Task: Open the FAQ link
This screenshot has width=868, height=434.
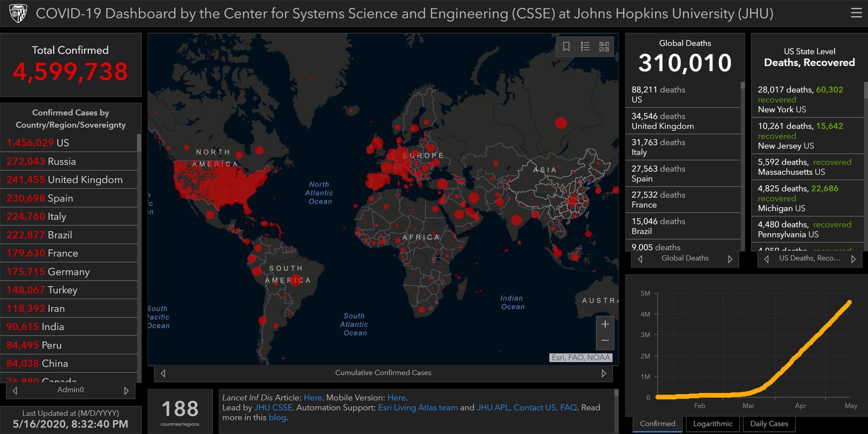Action: pos(568,408)
